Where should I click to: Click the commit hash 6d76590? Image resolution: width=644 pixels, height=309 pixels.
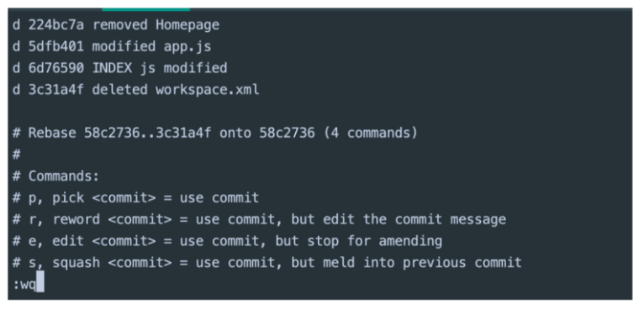click(x=55, y=68)
